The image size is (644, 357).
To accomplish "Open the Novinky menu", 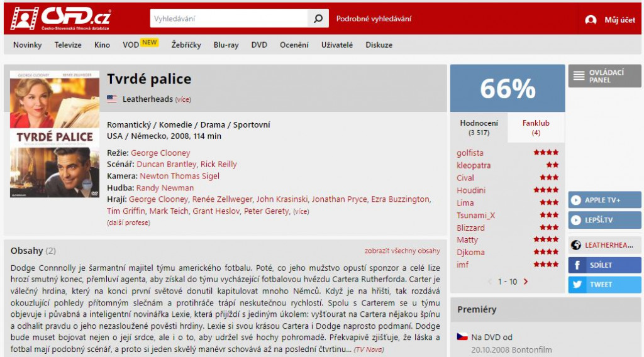I will click(x=28, y=45).
